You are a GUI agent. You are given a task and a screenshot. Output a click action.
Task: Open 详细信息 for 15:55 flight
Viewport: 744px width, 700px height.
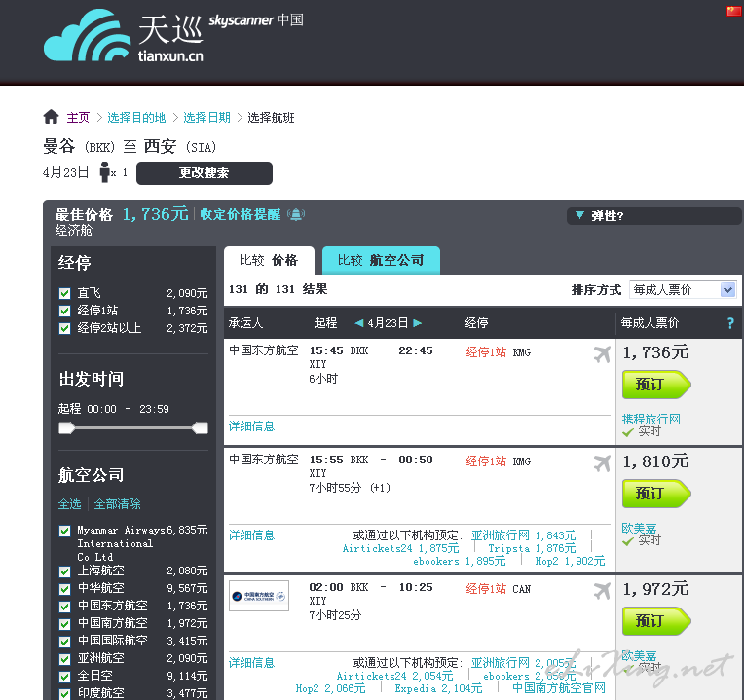251,534
